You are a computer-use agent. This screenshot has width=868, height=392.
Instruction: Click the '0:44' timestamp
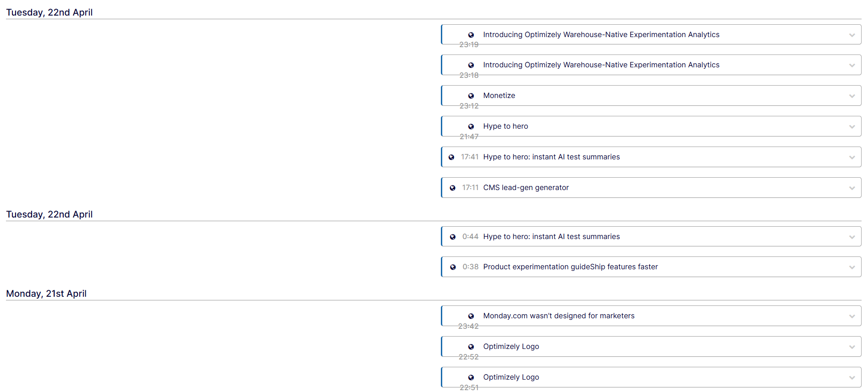coord(470,237)
